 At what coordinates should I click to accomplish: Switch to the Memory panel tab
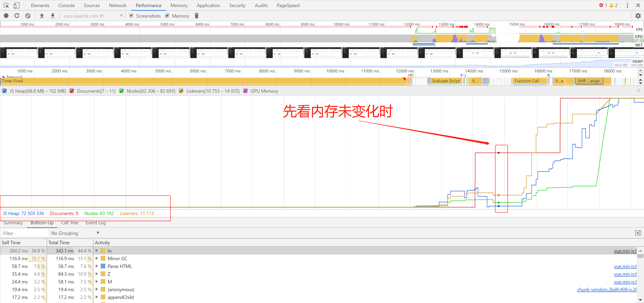coord(179,5)
